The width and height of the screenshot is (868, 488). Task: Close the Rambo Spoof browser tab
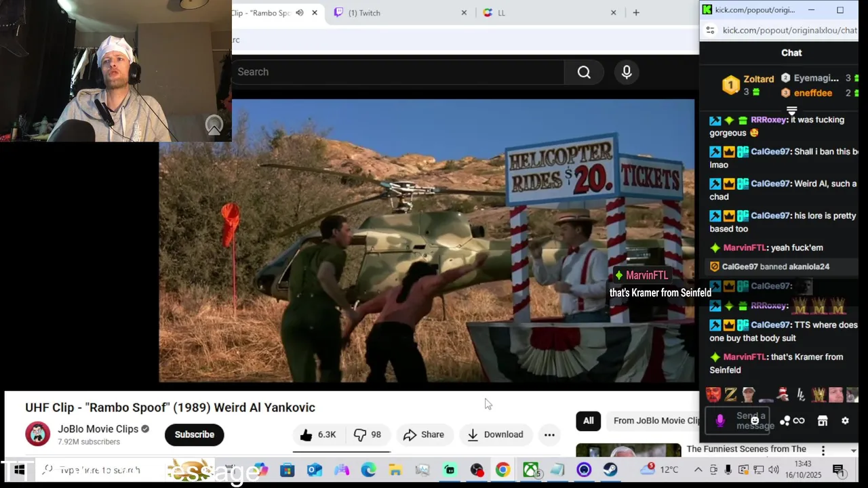pos(315,13)
